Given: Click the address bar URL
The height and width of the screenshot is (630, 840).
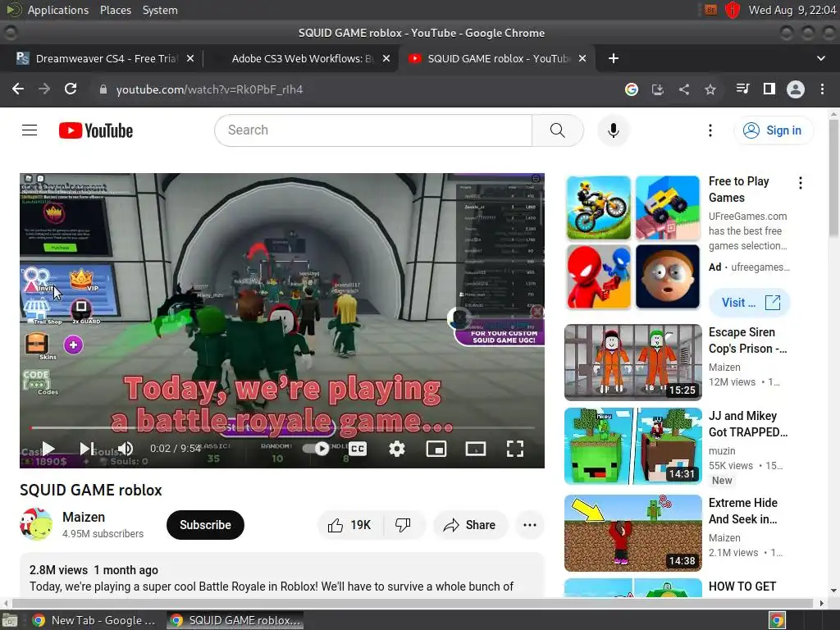Looking at the screenshot, I should [x=209, y=89].
